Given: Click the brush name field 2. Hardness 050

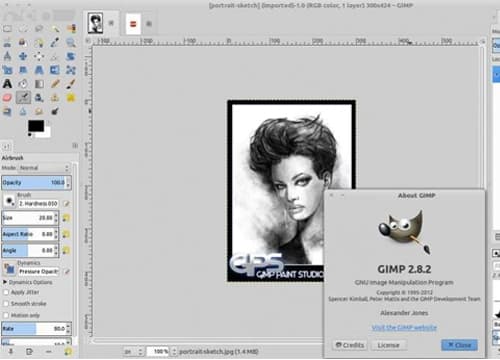Looking at the screenshot, I should [x=38, y=204].
